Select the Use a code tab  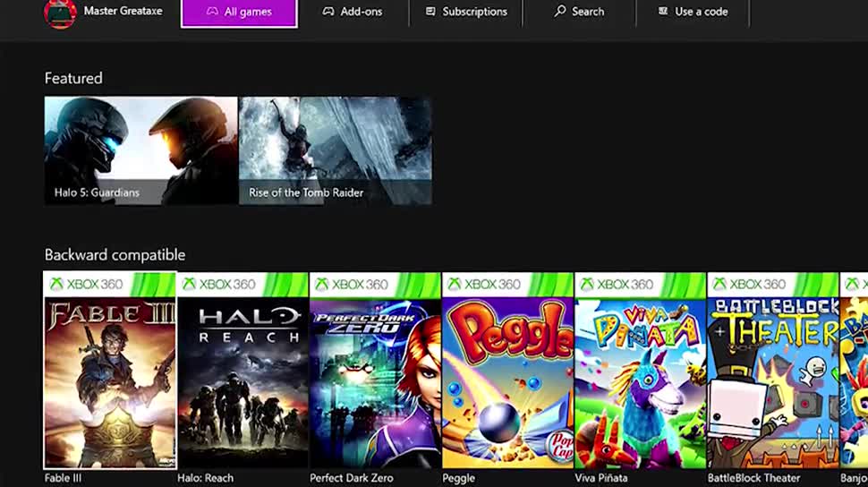pos(694,12)
